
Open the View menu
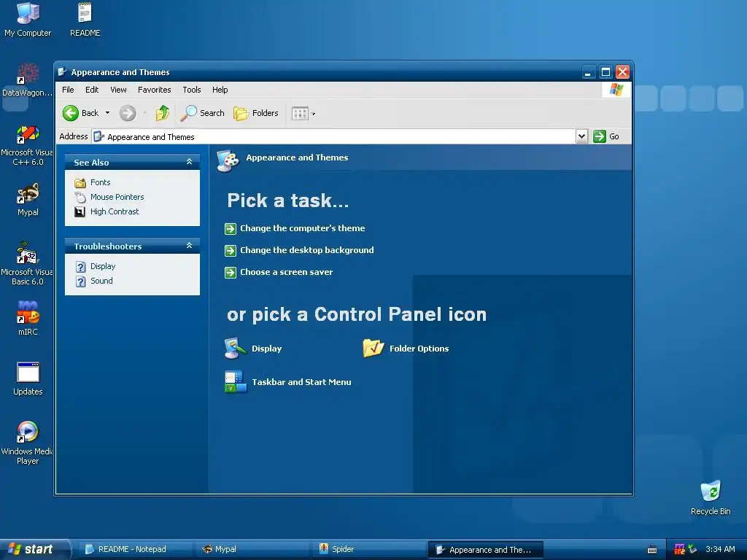click(119, 90)
